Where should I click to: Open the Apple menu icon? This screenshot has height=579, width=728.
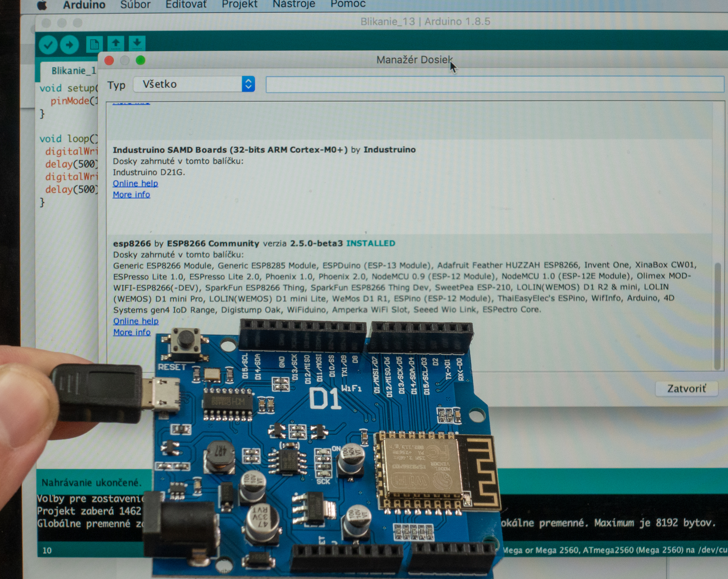coord(42,5)
